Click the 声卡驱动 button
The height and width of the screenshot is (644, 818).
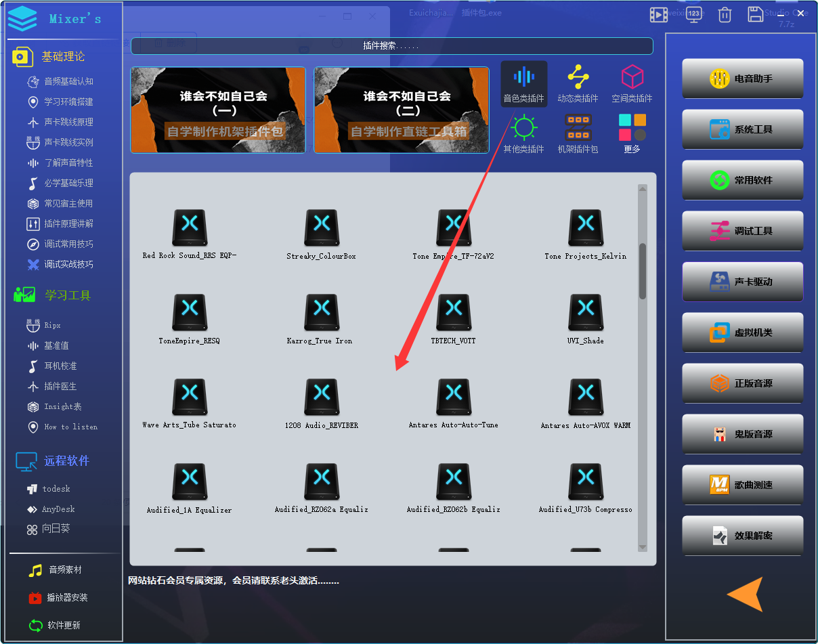pos(743,282)
